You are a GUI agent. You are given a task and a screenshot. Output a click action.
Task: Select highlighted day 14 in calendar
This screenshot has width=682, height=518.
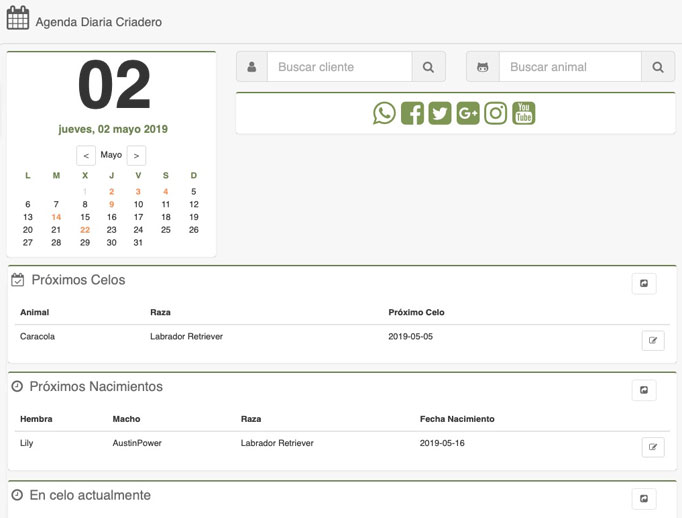56,217
